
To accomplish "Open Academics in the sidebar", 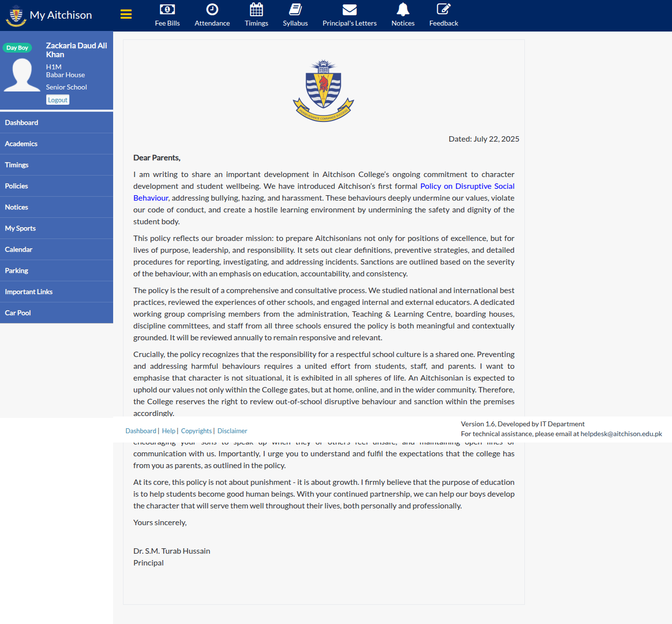I will [x=57, y=144].
